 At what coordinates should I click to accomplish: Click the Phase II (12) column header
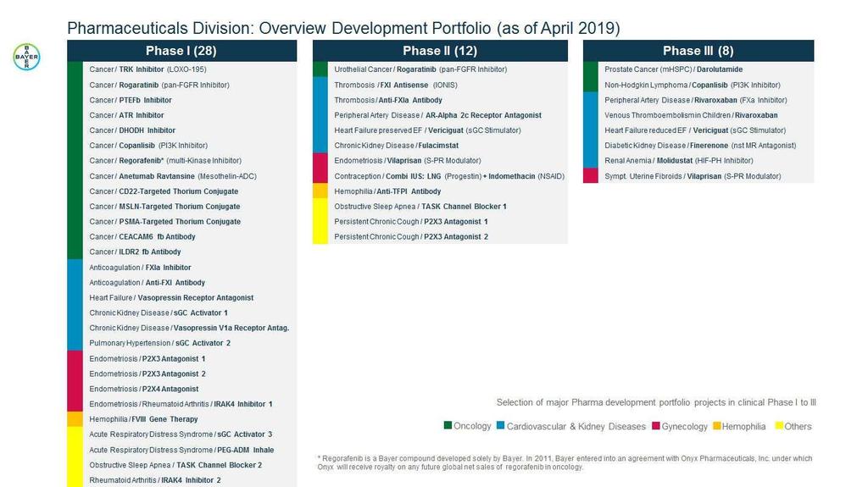coord(440,51)
